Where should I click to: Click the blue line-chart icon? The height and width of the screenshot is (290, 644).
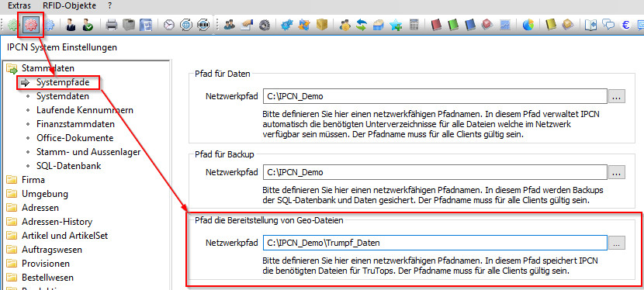505,25
